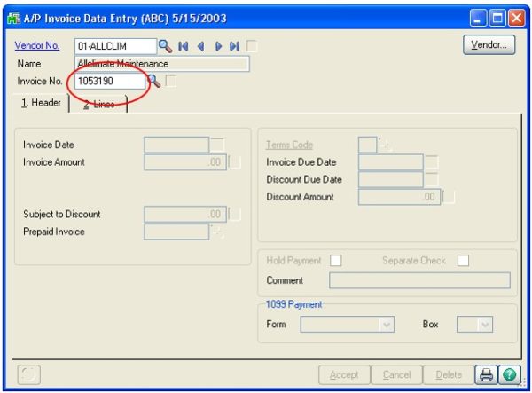Screen dimensions: 532x393
Task: Expand the 1099 Box dropdown
Action: (x=485, y=325)
